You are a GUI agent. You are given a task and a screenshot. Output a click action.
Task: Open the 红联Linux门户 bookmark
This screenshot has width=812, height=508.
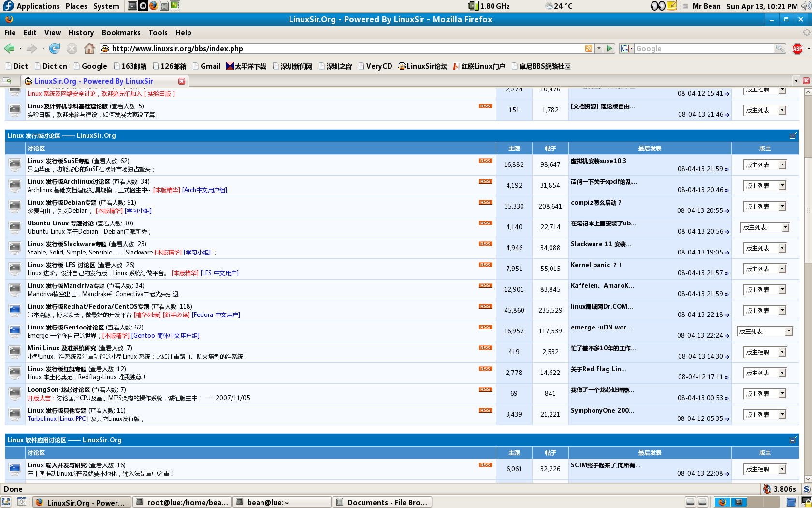(x=479, y=66)
